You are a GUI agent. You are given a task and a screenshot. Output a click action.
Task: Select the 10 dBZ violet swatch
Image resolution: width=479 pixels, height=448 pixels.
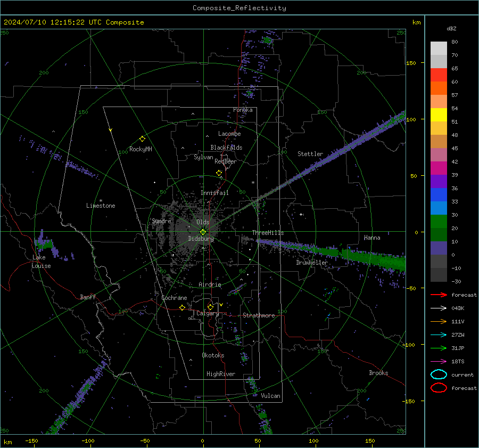[439, 248]
